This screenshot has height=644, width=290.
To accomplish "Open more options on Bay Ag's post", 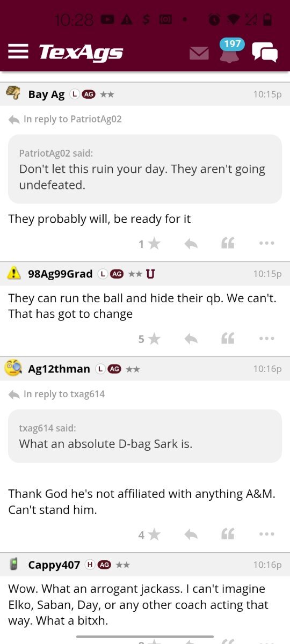I will pyautogui.click(x=266, y=244).
